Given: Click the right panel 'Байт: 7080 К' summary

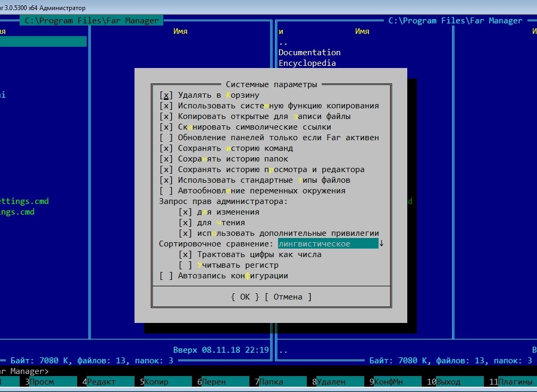Looking at the screenshot, I should 451,361.
